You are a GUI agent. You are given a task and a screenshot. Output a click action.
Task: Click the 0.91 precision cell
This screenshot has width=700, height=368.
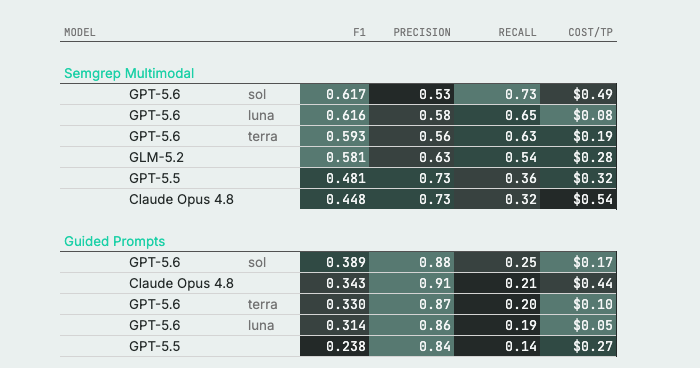pyautogui.click(x=412, y=283)
